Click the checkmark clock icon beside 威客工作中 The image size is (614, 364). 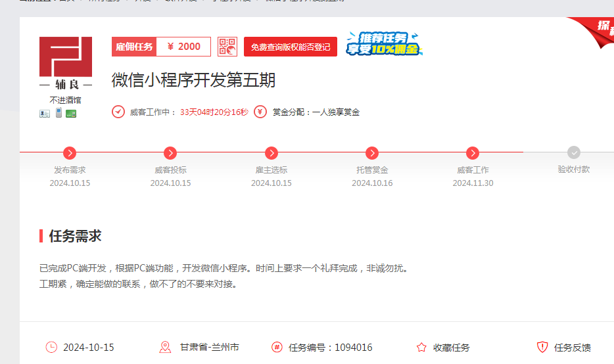click(118, 112)
